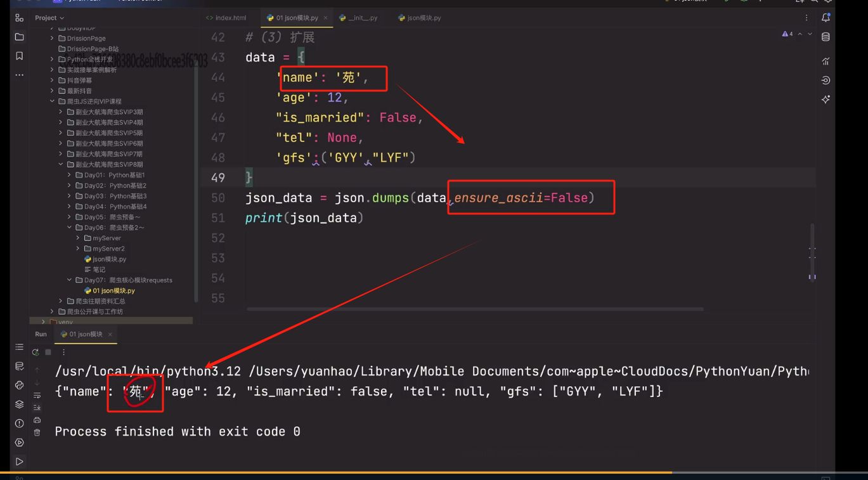The width and height of the screenshot is (868, 480).
Task: Select the Run panel label tab
Action: pos(41,334)
